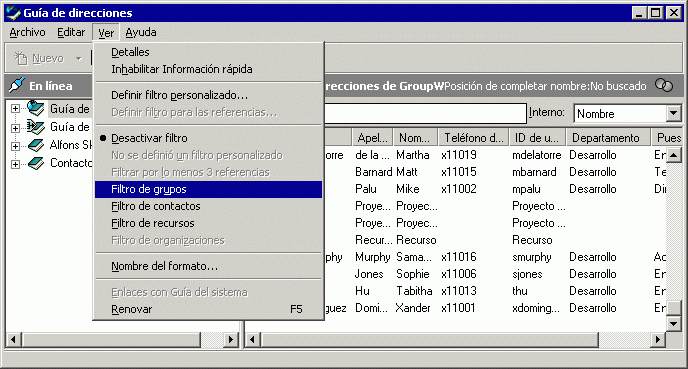Click the list's scroll left arrow
The height and width of the screenshot is (369, 688).
pos(252,339)
